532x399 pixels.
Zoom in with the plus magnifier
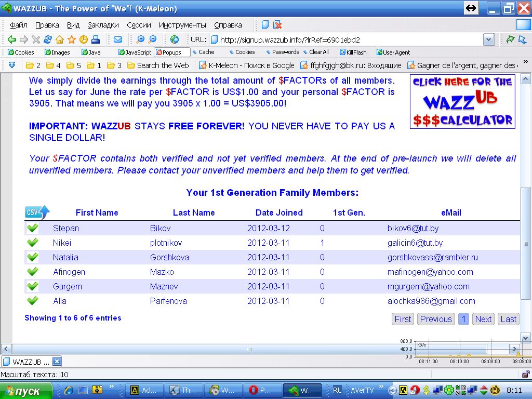(140, 39)
